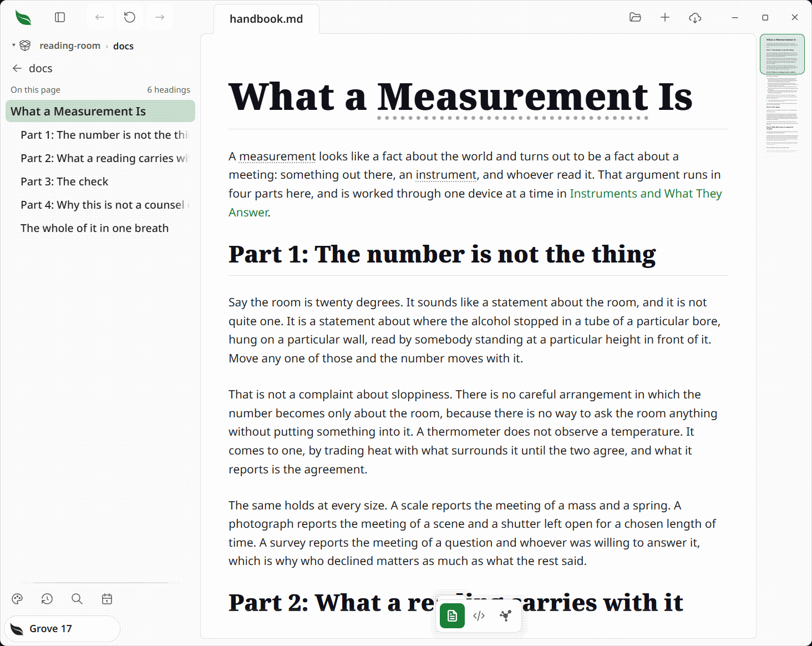
Task: Open the theme palette icon
Action: pos(17,599)
